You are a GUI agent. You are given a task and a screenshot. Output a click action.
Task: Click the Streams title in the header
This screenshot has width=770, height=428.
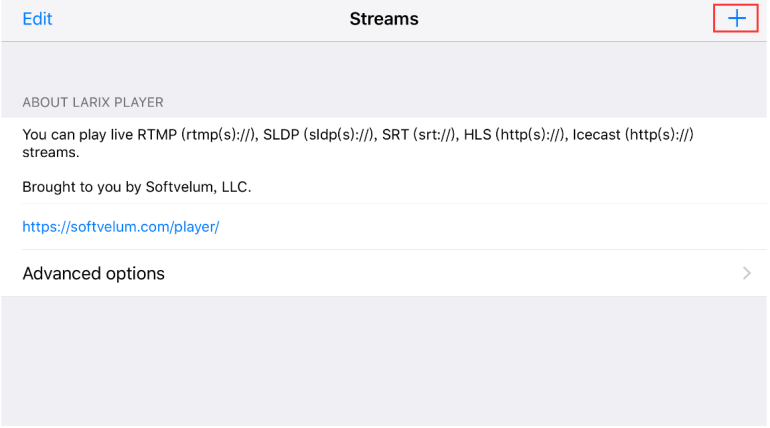click(x=384, y=19)
